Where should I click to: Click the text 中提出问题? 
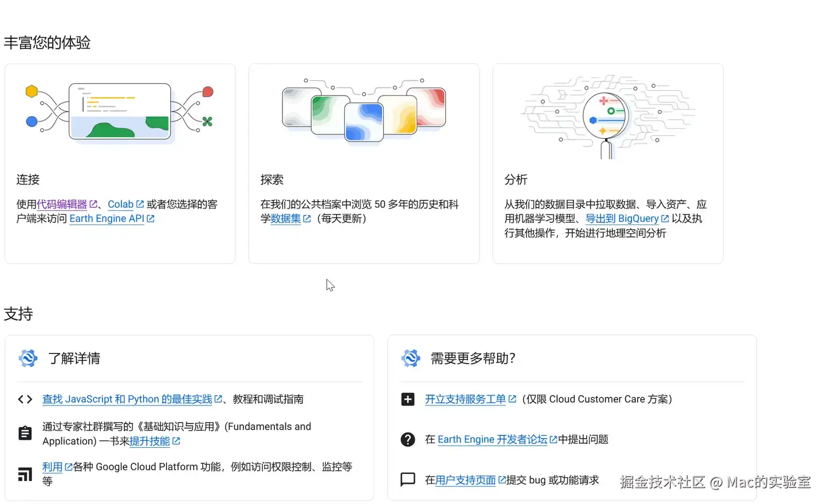(583, 439)
